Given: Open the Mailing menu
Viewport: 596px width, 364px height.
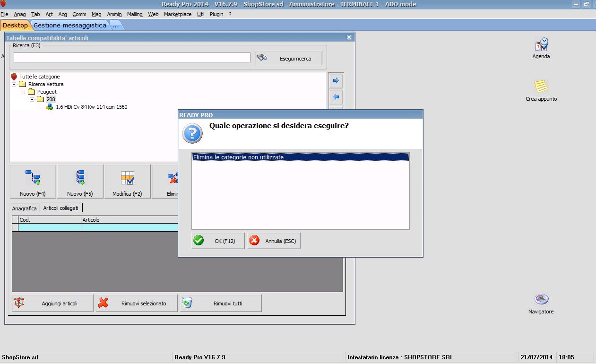Looking at the screenshot, I should tap(135, 14).
